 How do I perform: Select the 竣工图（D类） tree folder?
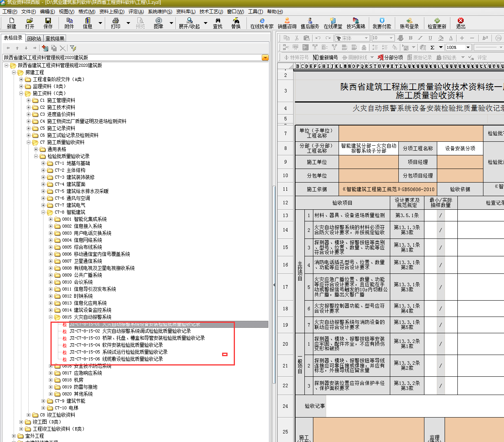click(47, 422)
